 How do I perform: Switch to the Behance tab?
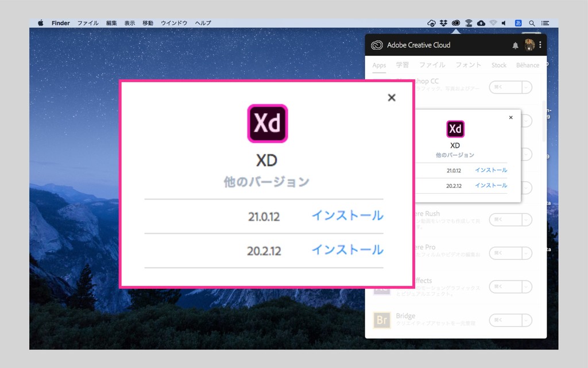click(x=528, y=65)
